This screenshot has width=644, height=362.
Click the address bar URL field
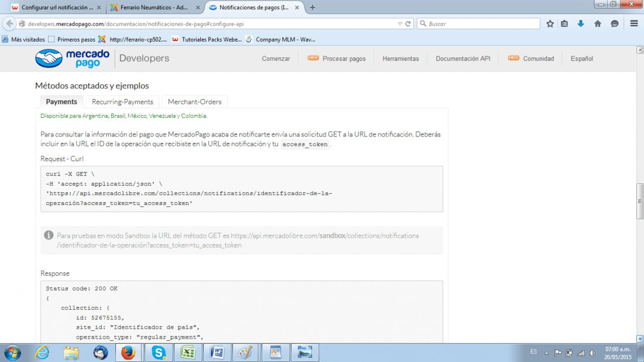pyautogui.click(x=210, y=24)
